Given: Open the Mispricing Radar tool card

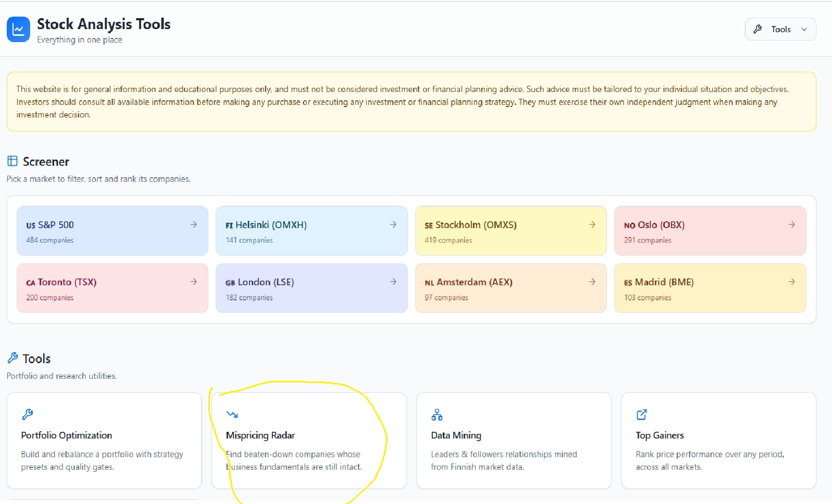Looking at the screenshot, I should pyautogui.click(x=309, y=441).
